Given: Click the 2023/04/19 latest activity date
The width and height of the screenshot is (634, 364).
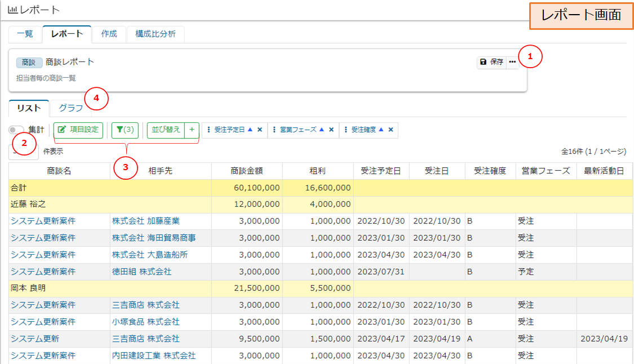Looking at the screenshot, I should click(x=605, y=339).
